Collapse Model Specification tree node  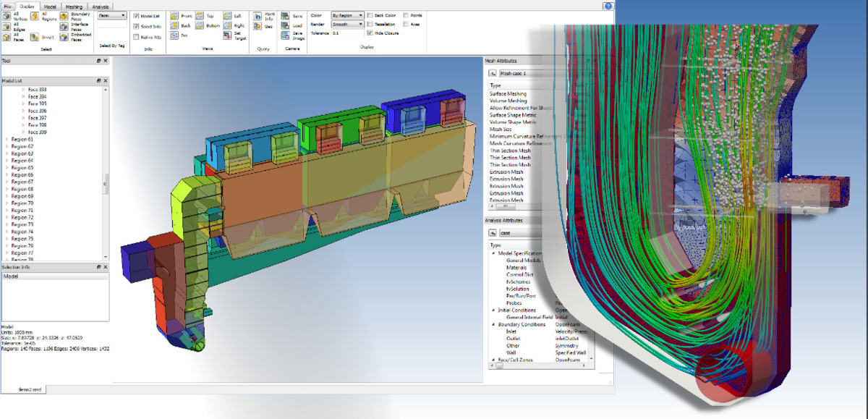coord(493,253)
